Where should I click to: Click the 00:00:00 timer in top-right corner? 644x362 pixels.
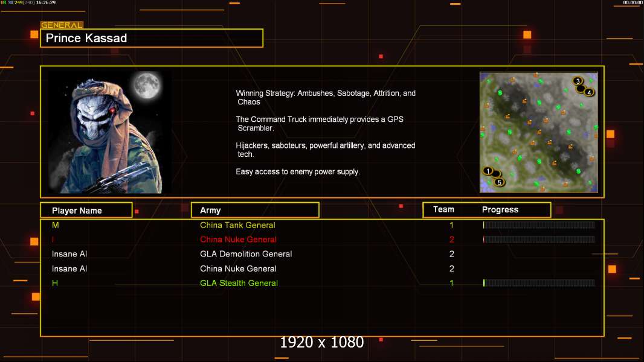tap(633, 2)
